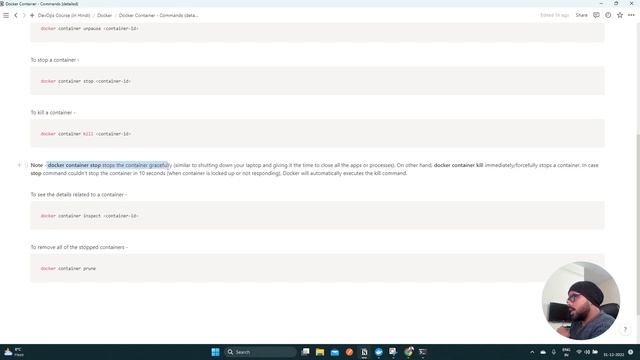Click the docker container kill code line

tap(85, 134)
